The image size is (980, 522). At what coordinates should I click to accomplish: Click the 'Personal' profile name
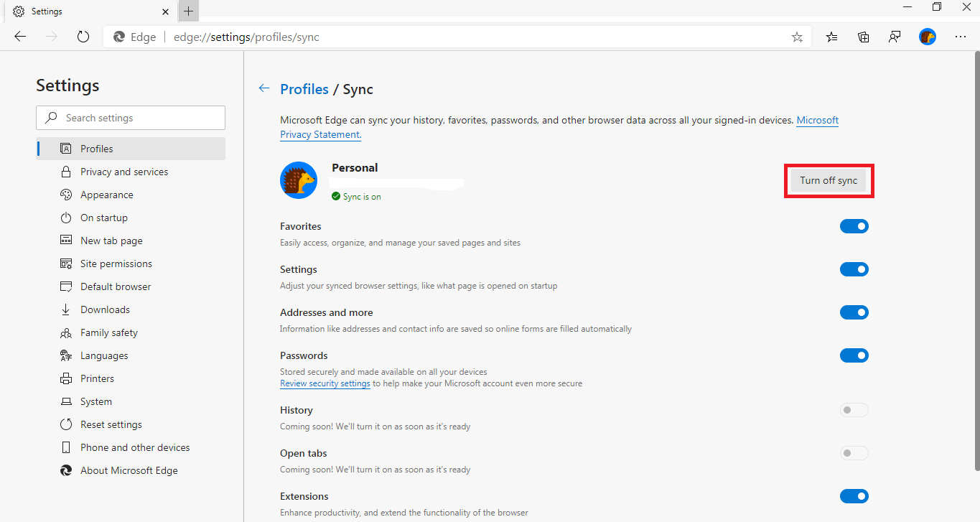[355, 167]
